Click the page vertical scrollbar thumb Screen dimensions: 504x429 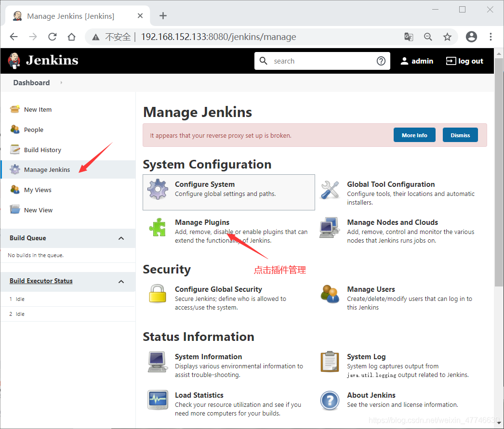(x=499, y=172)
